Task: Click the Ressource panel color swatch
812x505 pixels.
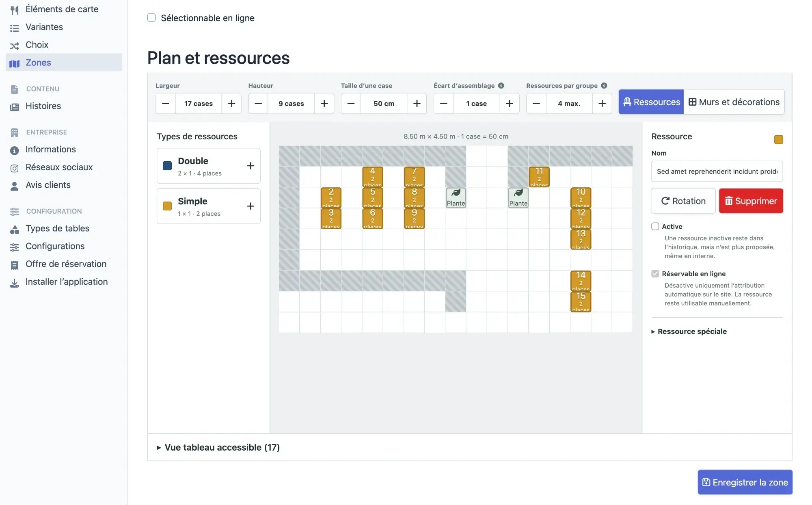Action: tap(778, 140)
